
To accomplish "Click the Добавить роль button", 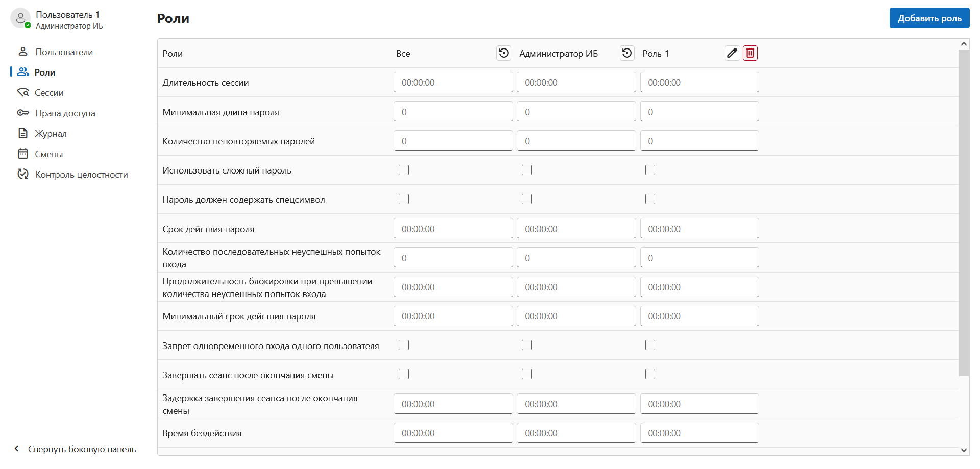I will coord(929,18).
